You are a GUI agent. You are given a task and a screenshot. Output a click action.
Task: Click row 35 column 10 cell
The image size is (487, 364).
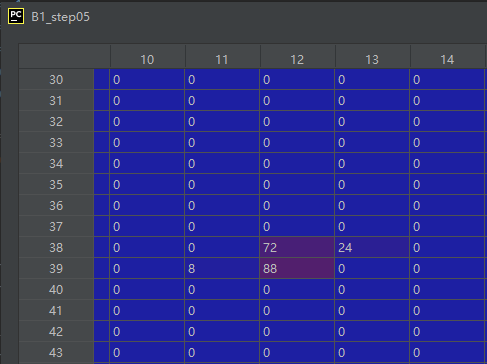pos(147,184)
